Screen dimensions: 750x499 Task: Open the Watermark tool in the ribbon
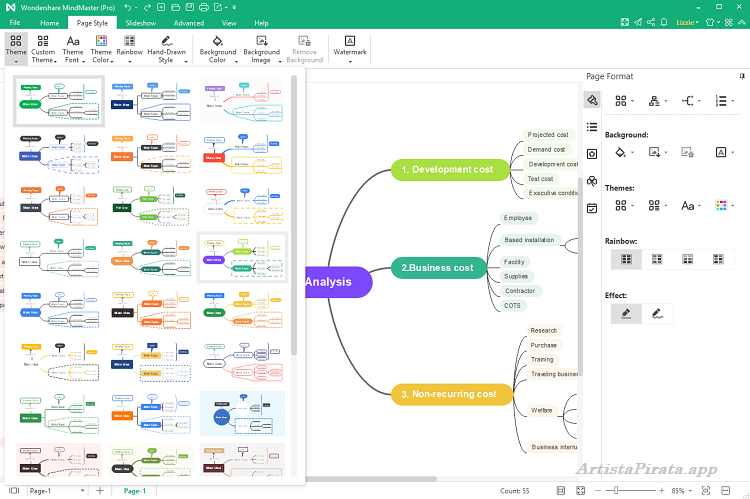[350, 48]
